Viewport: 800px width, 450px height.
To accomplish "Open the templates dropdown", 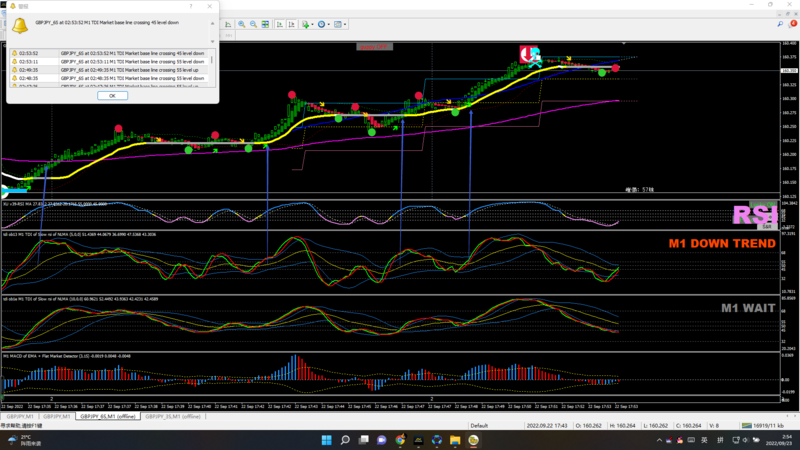I will point(343,24).
